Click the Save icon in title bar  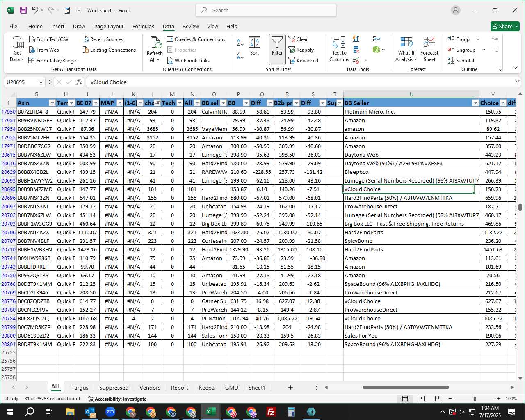(x=23, y=10)
